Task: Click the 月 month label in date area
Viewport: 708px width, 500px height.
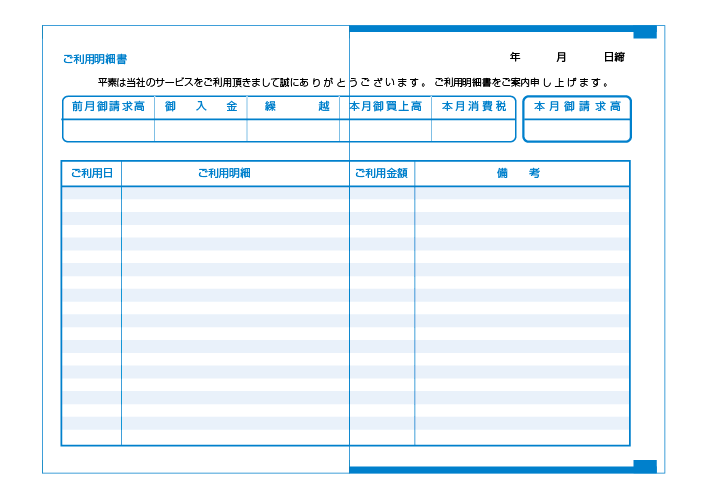Action: click(x=561, y=57)
